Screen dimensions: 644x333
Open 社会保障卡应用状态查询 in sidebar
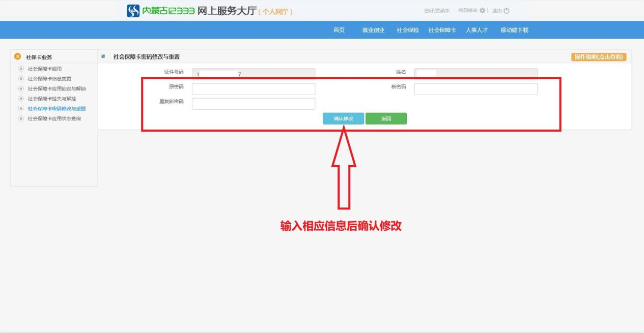54,118
